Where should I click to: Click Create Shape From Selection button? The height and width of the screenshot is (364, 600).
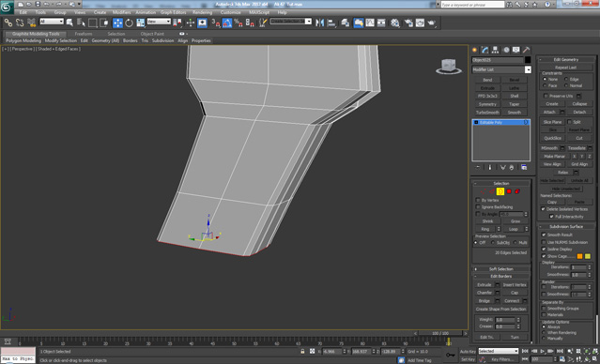tap(500, 310)
